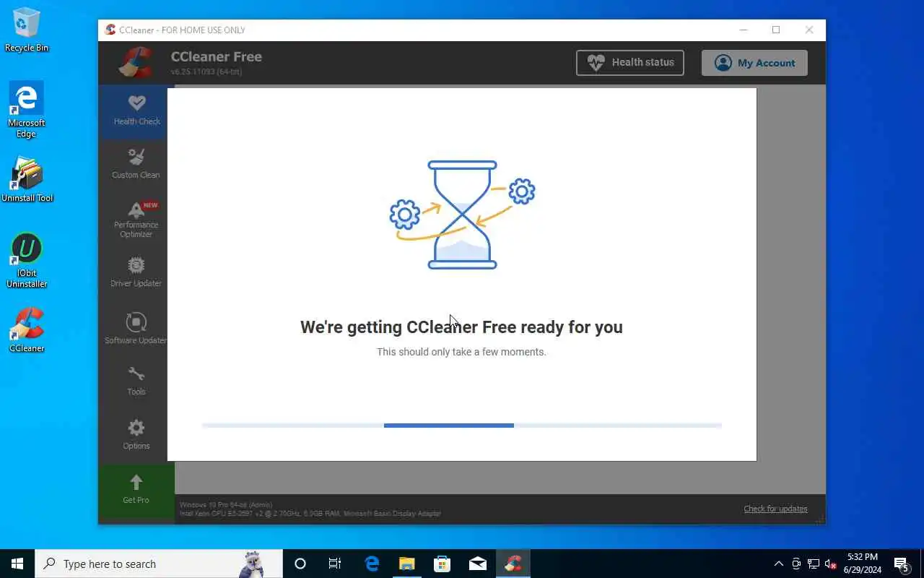
Task: Open Health Check in CCleaner sidebar
Action: (136, 111)
